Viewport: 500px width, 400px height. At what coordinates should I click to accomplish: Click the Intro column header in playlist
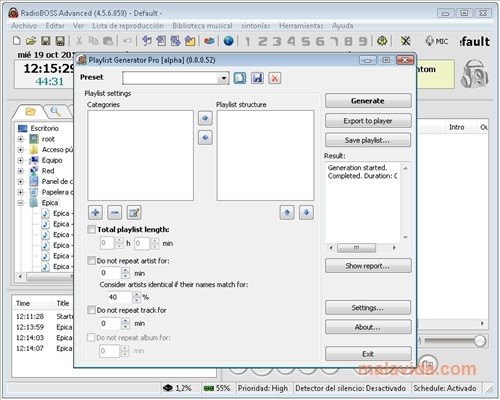pos(456,127)
